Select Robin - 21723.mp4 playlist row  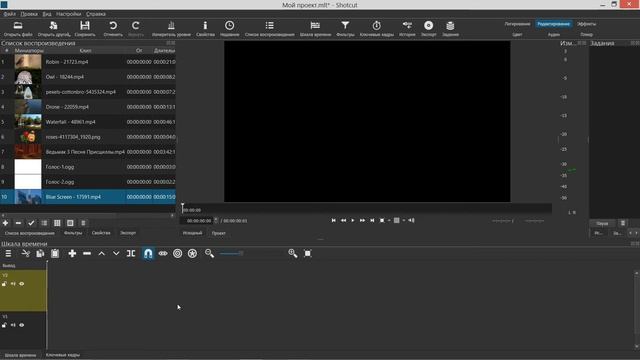[x=88, y=62]
